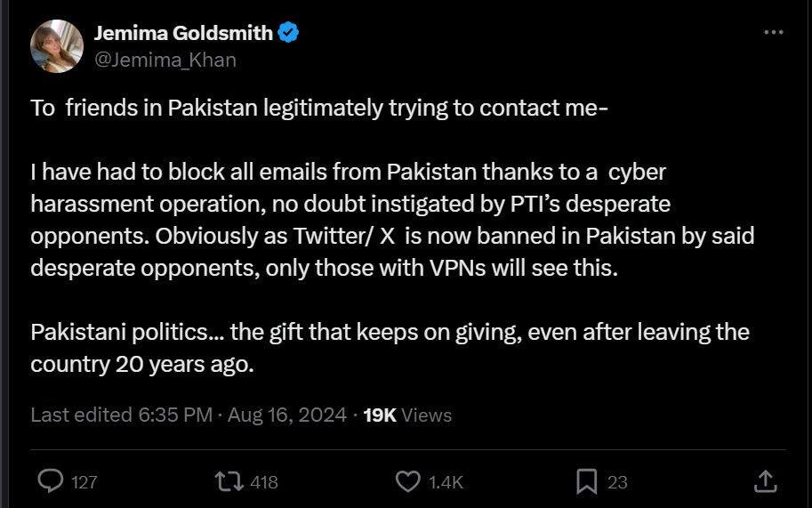
Task: Click the blue verified badge
Action: [x=289, y=34]
